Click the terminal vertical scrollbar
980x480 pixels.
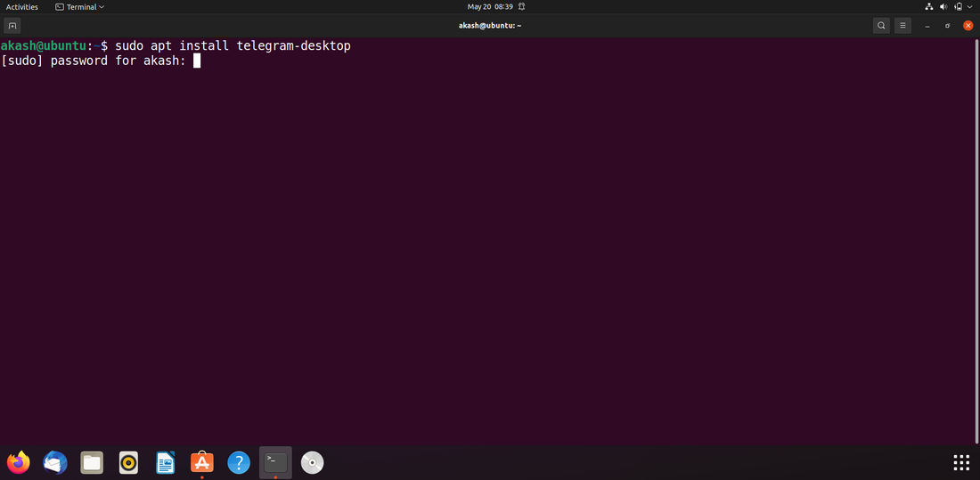click(976, 240)
